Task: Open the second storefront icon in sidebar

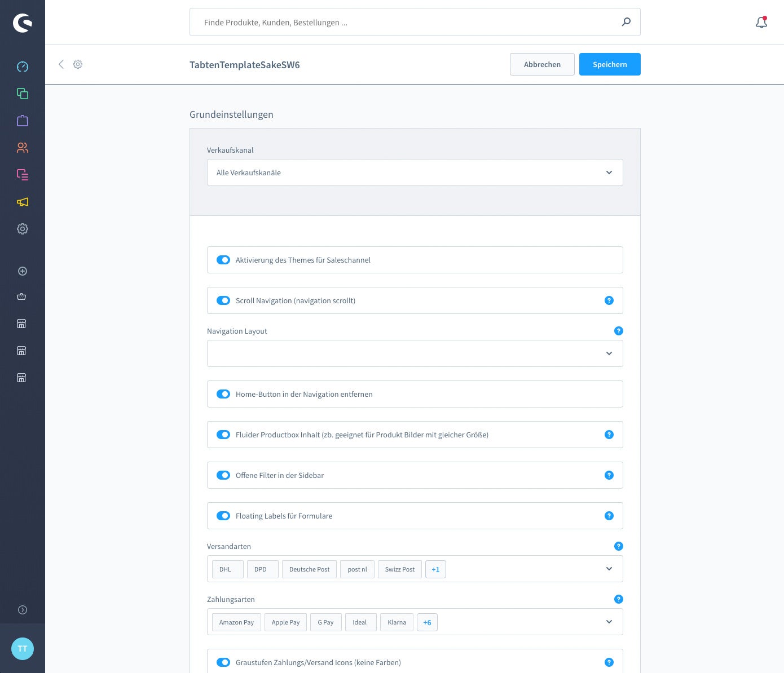Action: coord(21,351)
